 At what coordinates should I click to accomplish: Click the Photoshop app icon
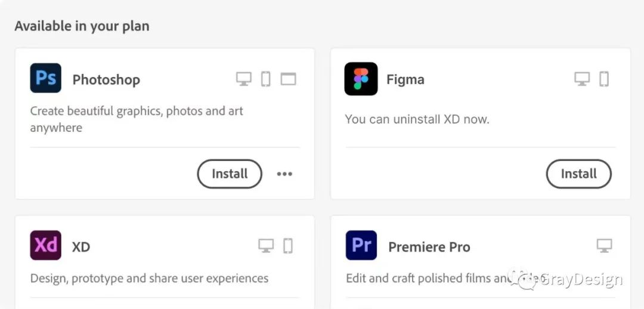tap(46, 78)
